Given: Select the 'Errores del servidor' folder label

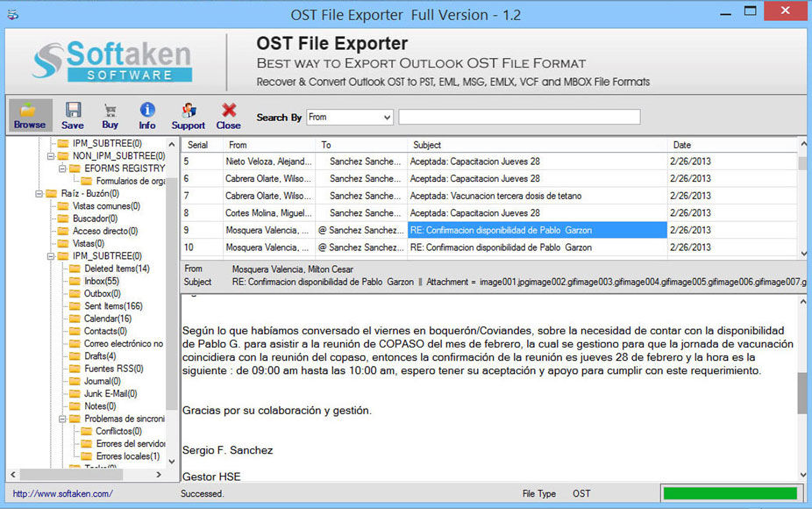Looking at the screenshot, I should coord(131,444).
